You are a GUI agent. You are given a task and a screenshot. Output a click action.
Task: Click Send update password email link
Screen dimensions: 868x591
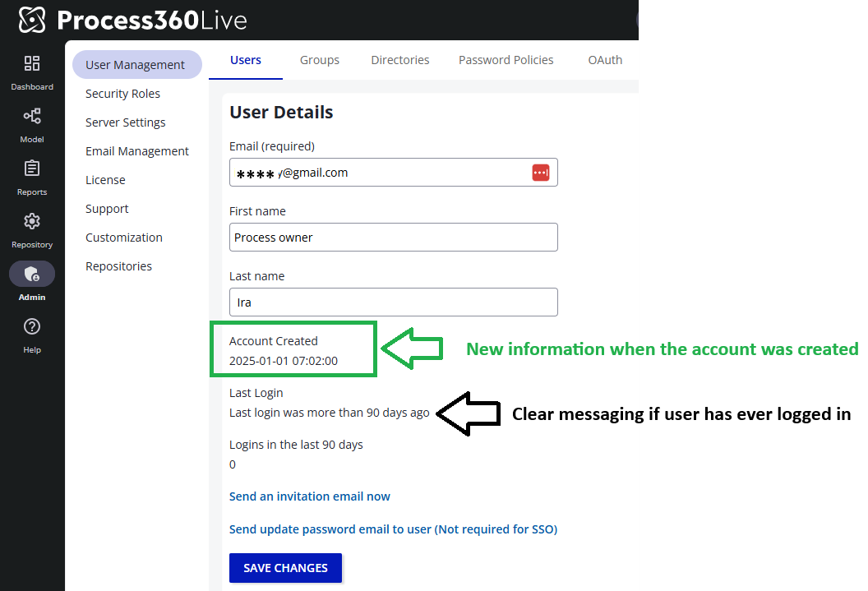(393, 529)
